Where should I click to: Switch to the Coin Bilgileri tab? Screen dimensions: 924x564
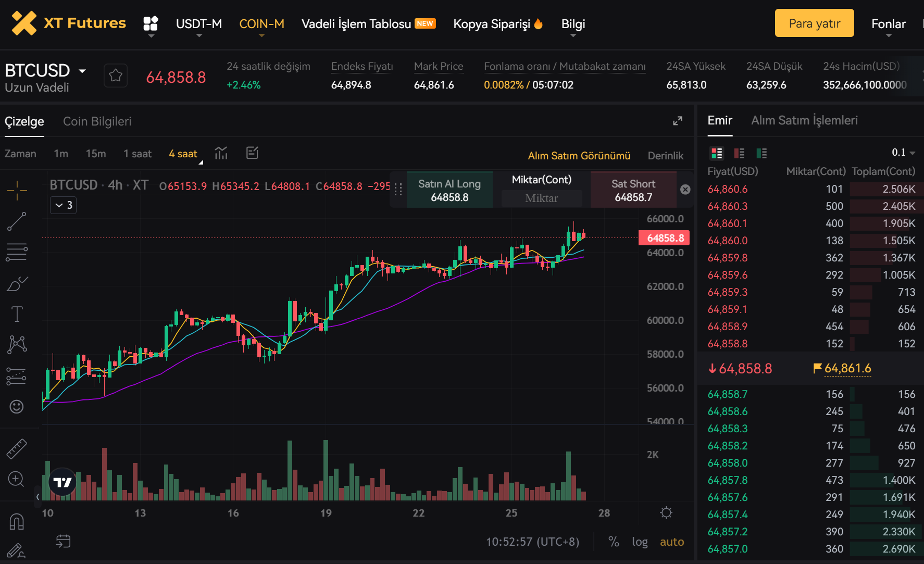coord(97,121)
